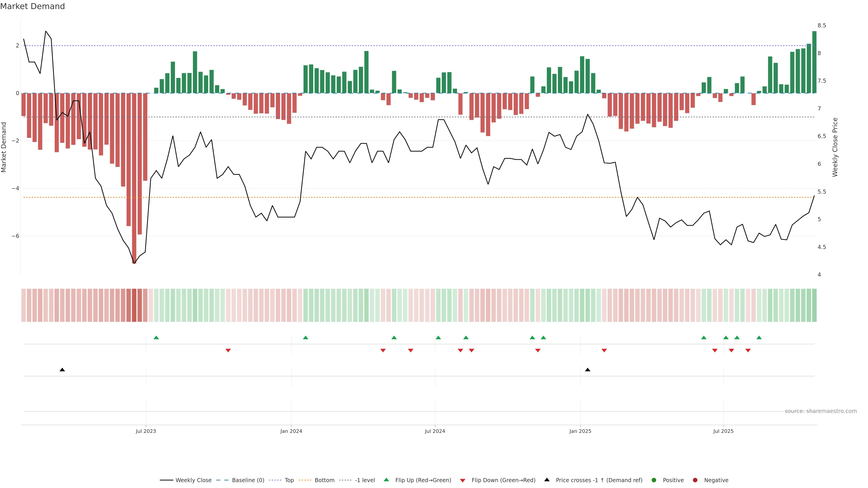Screen dimensions: 868x488
Task: Click the first red Flip Down marker
Action: coord(228,351)
